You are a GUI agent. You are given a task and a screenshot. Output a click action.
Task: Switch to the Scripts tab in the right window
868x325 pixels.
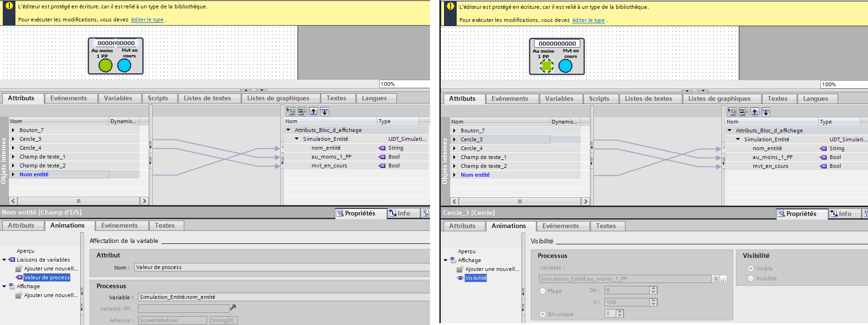click(599, 99)
